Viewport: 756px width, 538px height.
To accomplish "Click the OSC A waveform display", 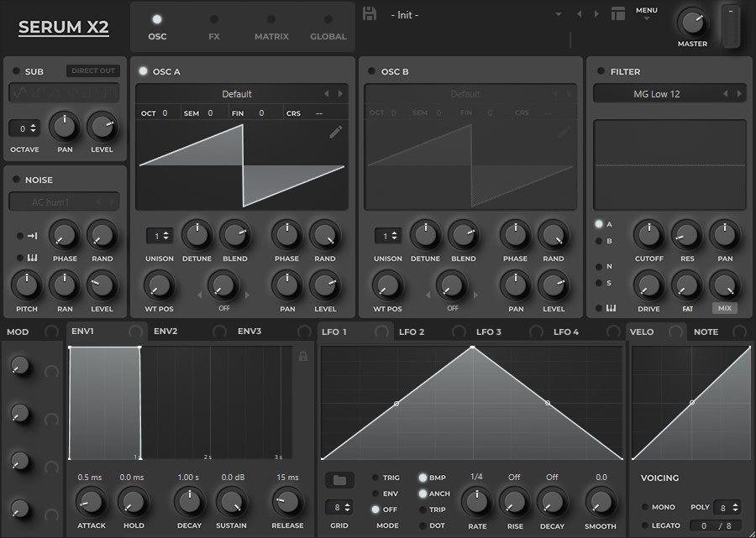I will point(242,165).
